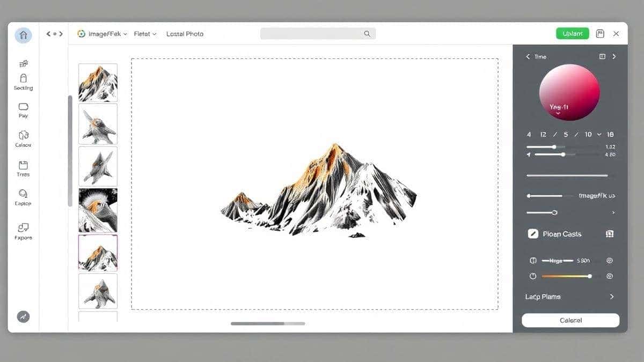Select the value 4 in number row
Viewport: 644px width, 362px height.
(x=529, y=135)
